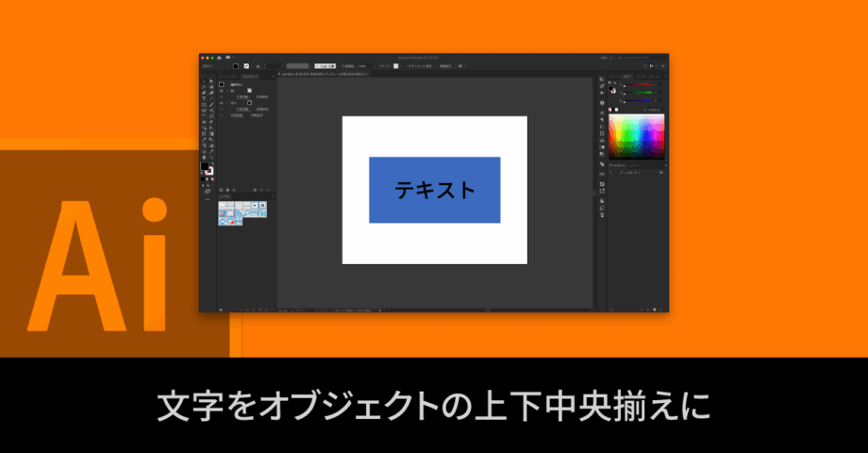Open control bar stroke color dropdown arrow
The image size is (868, 453).
pyautogui.click(x=251, y=66)
